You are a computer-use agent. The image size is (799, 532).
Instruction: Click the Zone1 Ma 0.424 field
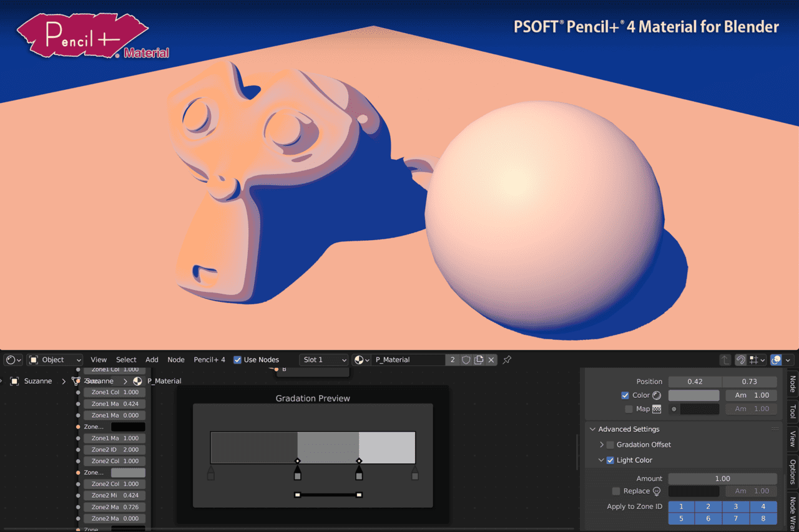pos(115,404)
